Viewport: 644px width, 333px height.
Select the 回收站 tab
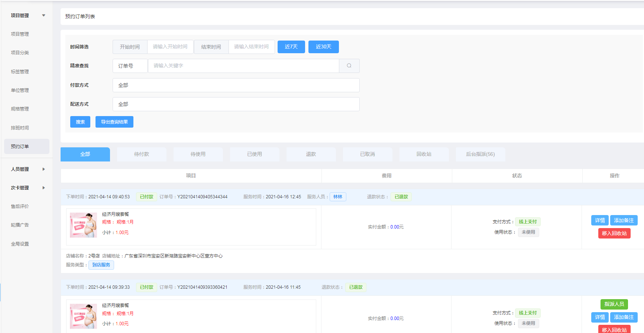point(424,154)
